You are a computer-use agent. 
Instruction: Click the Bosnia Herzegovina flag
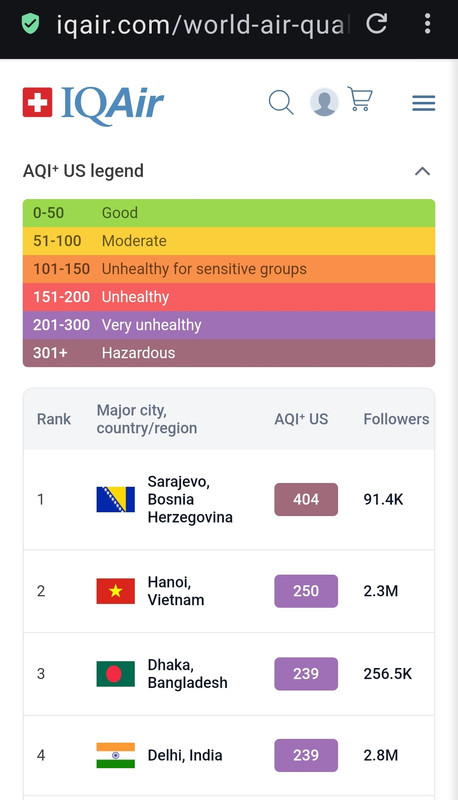pos(116,499)
